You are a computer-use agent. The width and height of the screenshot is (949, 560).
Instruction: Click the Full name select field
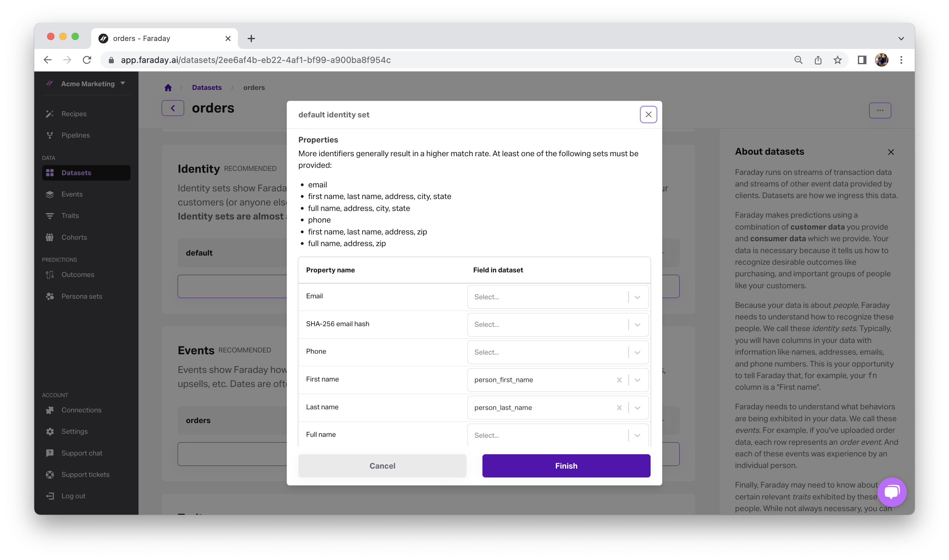(x=547, y=435)
